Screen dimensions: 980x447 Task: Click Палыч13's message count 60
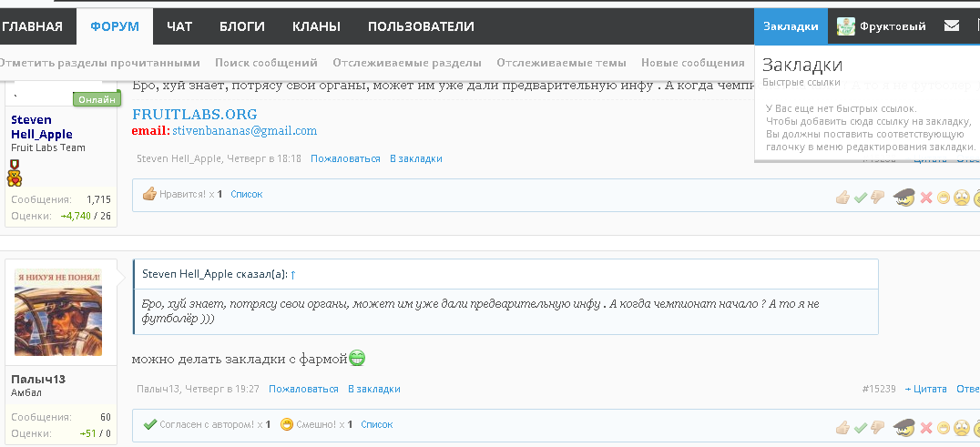[x=106, y=417]
